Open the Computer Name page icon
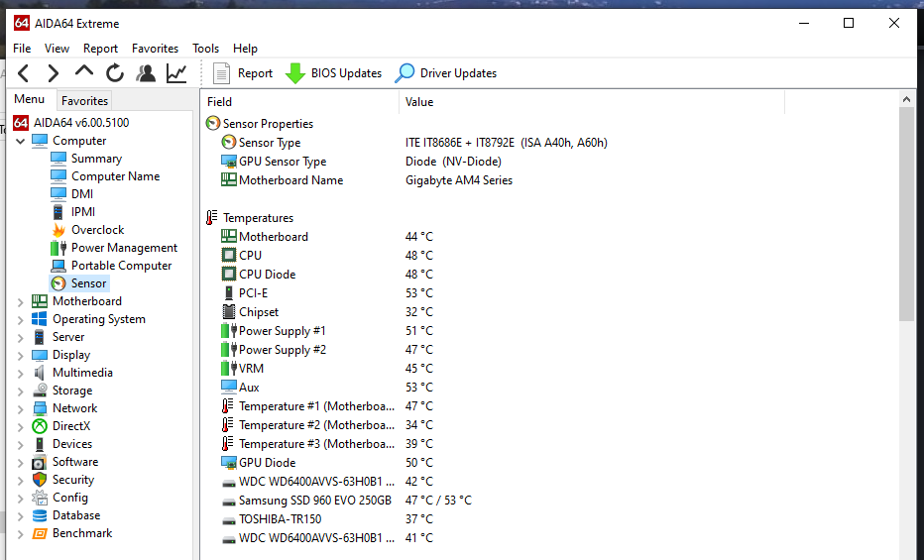924x560 pixels. tap(58, 176)
